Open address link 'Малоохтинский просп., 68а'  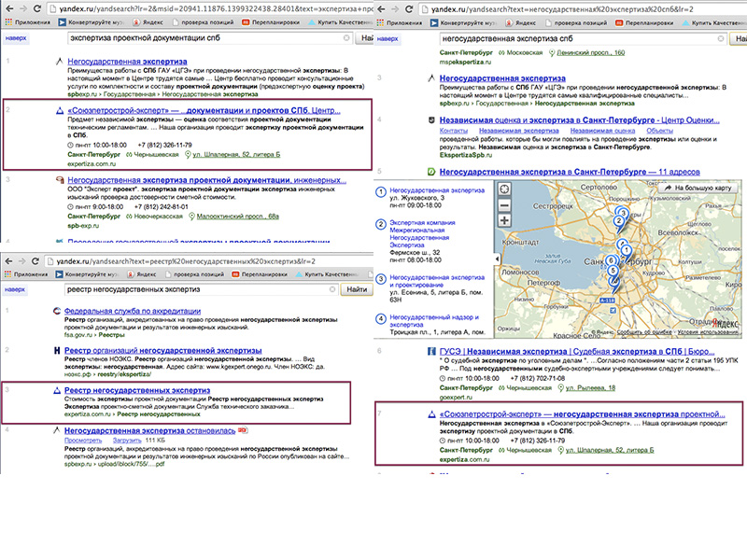(238, 217)
